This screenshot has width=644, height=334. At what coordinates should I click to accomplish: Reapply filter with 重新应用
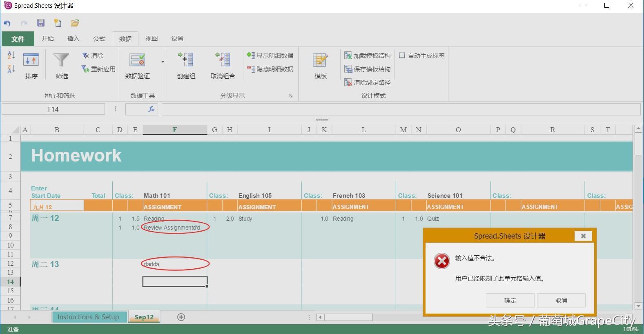98,69
